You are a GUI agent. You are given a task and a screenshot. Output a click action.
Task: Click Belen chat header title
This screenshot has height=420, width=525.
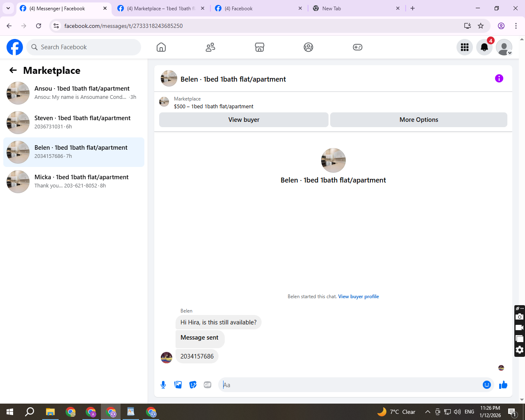click(233, 79)
